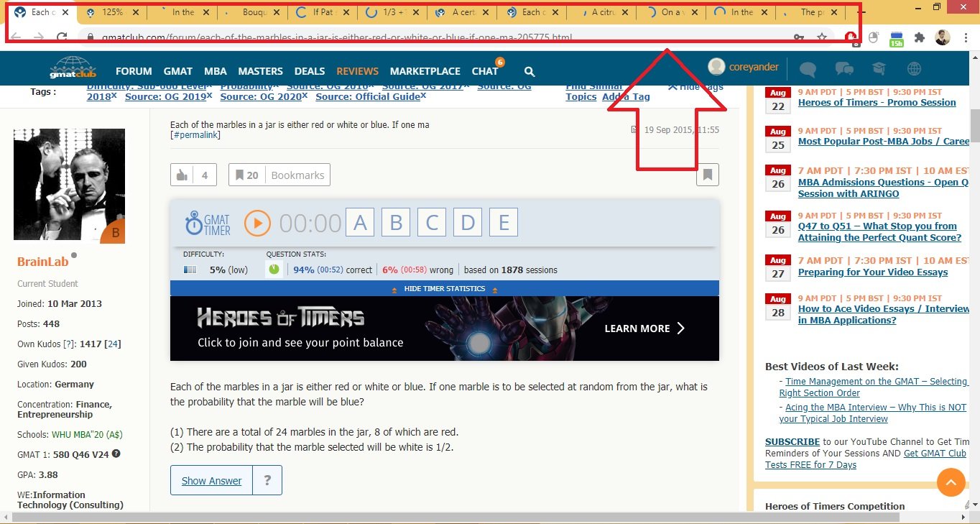980x524 pixels.
Task: Click the globe icon in site header
Action: click(914, 69)
